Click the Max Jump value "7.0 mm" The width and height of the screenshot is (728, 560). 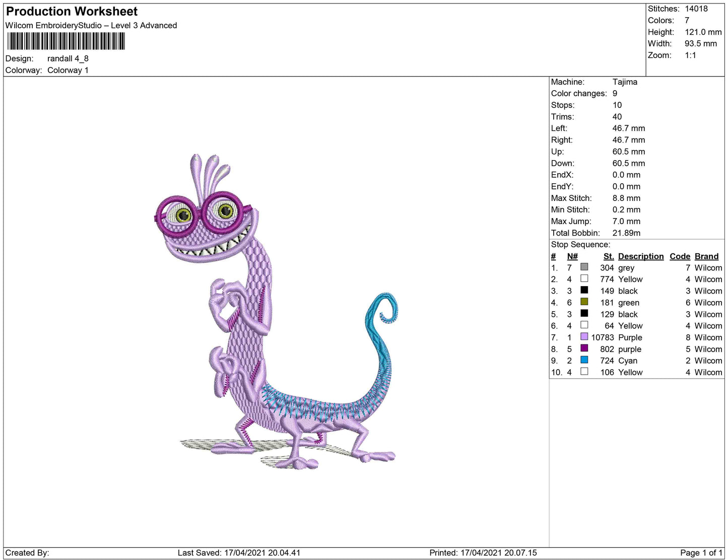(x=626, y=221)
